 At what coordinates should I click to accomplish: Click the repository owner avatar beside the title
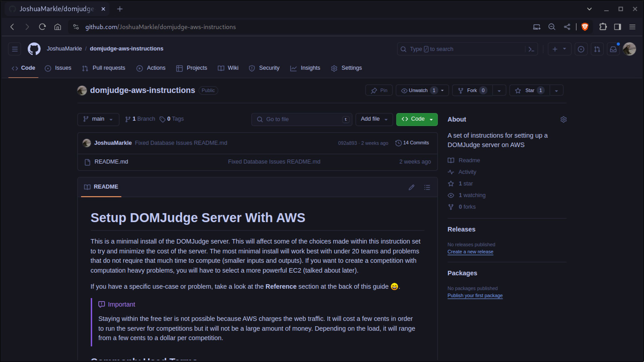click(82, 90)
